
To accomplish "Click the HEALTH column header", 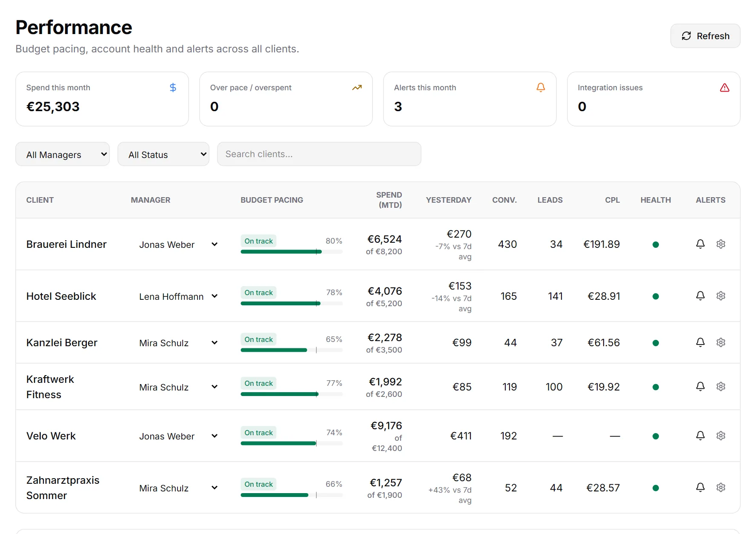I will click(x=656, y=200).
